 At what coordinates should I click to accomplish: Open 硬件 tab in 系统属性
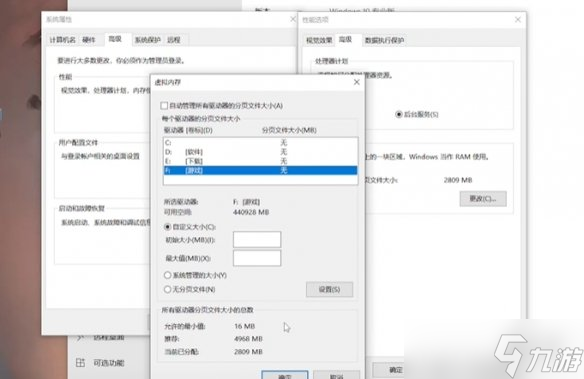[x=89, y=39]
